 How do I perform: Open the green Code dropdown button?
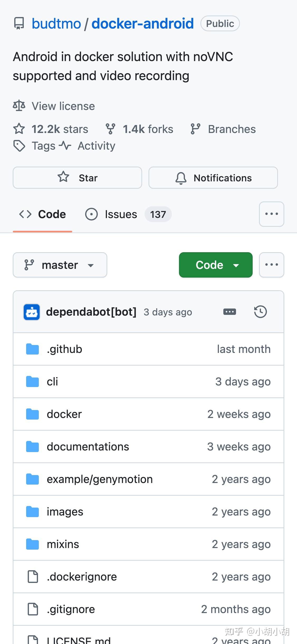[x=216, y=265]
